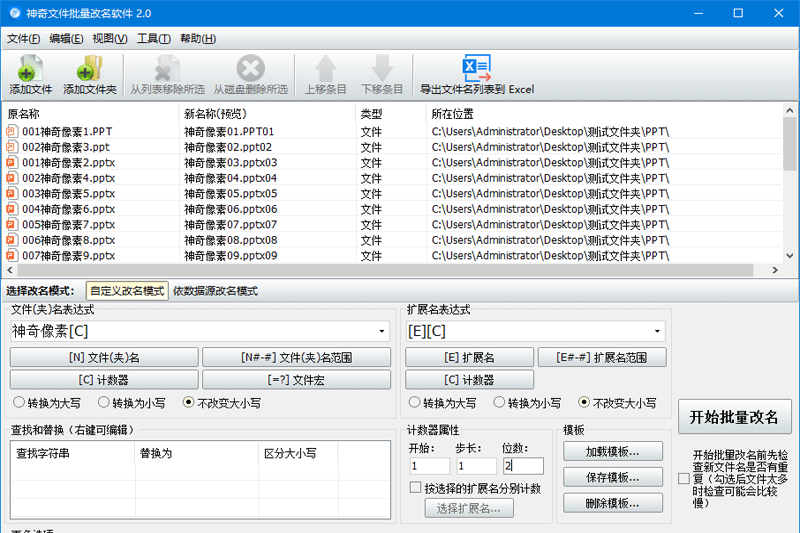The image size is (800, 533).
Task: Enable 按选择的扩展名分别计数 checkbox
Action: click(415, 487)
